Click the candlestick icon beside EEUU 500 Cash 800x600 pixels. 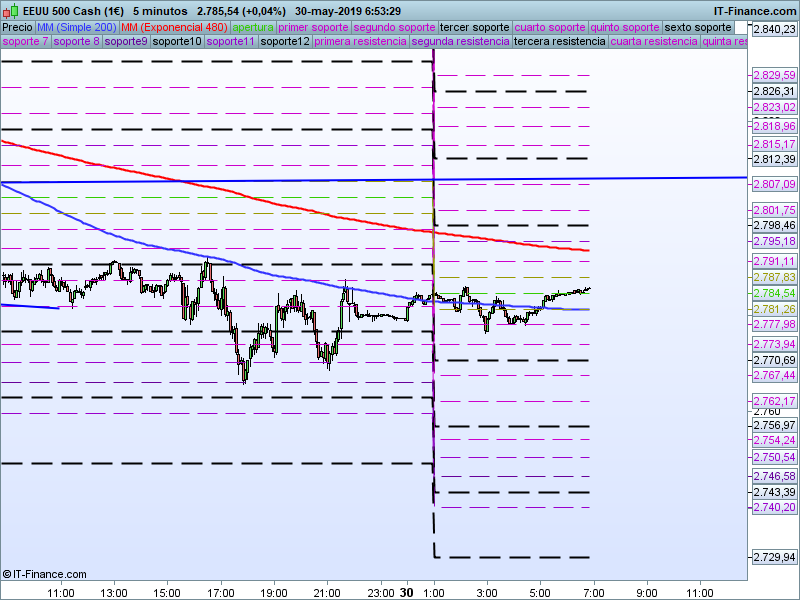(x=11, y=10)
